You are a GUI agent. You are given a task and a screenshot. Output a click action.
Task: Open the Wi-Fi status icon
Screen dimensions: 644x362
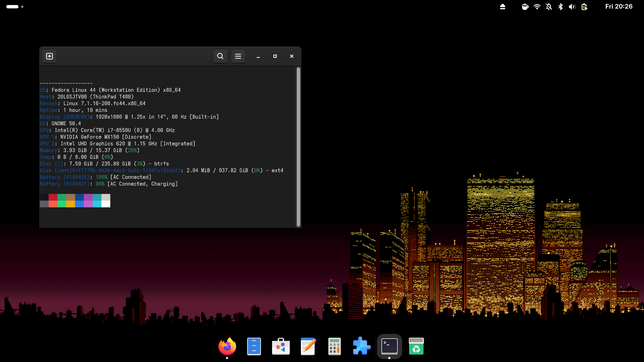click(x=537, y=7)
